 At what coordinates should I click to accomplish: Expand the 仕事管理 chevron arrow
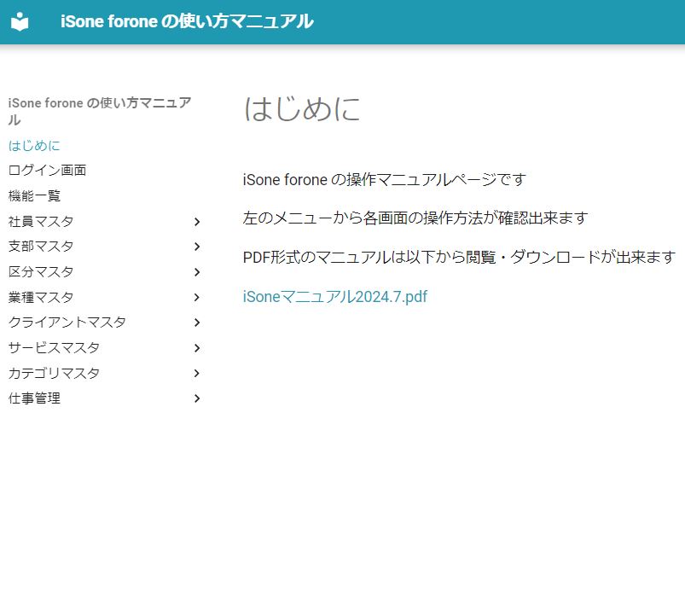(x=197, y=398)
